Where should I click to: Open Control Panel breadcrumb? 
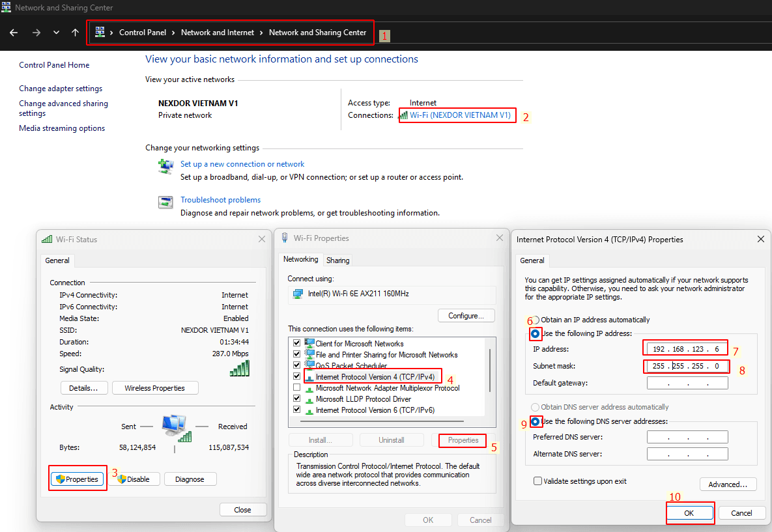pos(142,33)
